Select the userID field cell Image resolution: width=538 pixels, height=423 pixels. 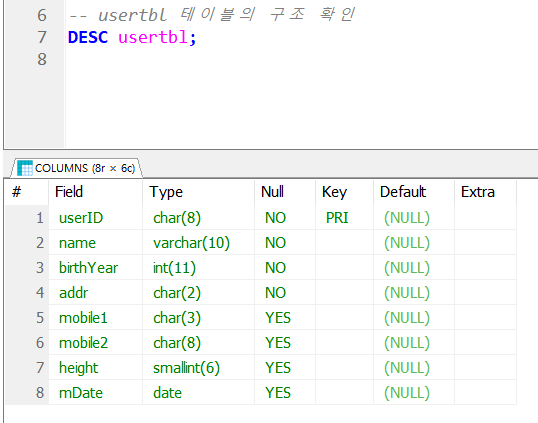[x=95, y=218]
